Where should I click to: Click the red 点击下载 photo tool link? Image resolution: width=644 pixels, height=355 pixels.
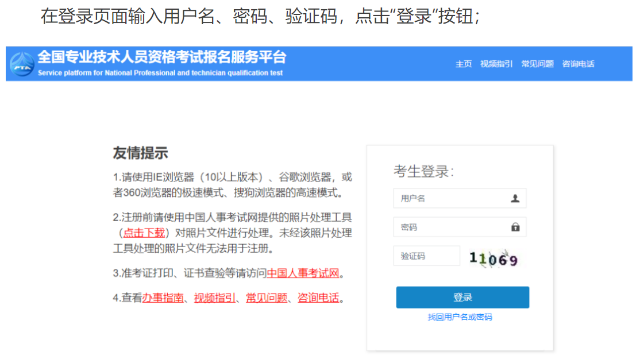click(144, 233)
